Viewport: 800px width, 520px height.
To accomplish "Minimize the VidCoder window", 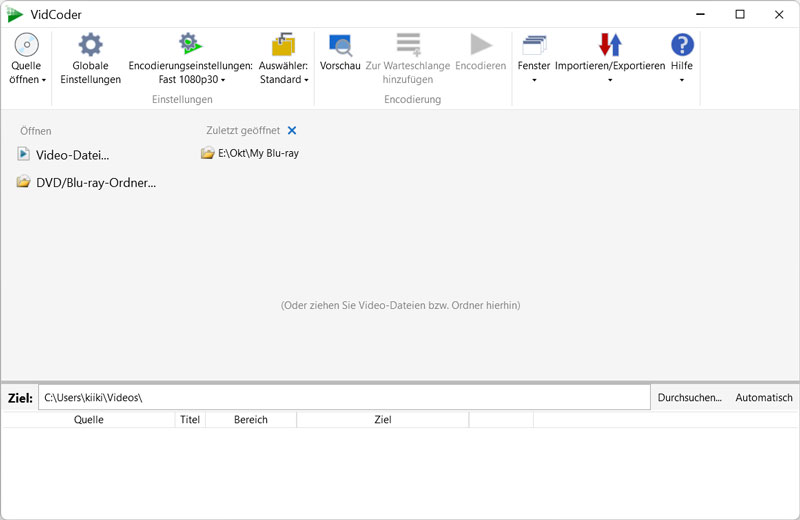I will 701,14.
